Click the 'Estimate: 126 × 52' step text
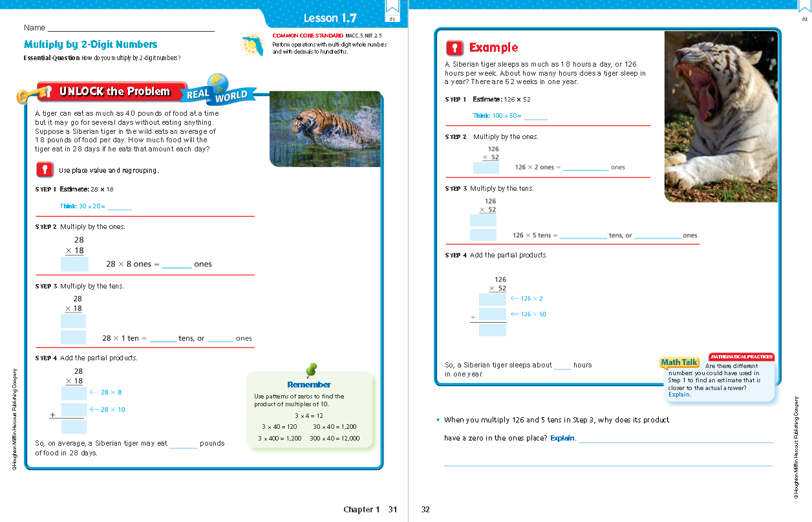 point(501,100)
